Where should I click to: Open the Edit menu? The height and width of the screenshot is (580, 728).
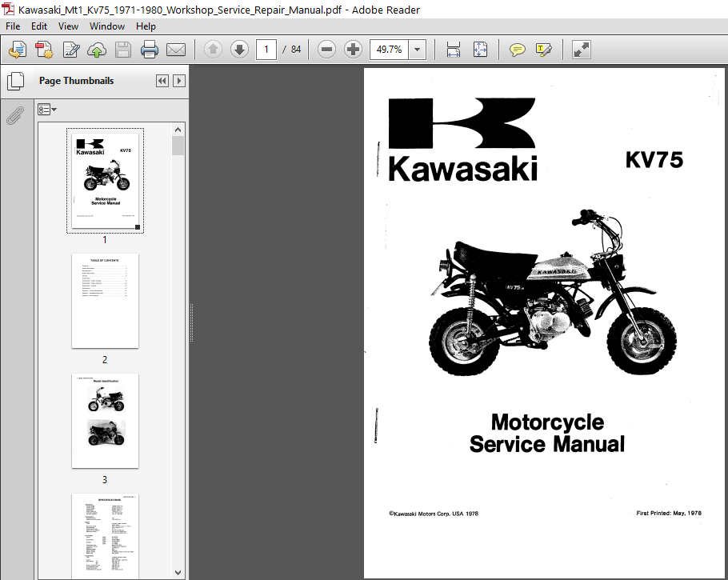[39, 26]
